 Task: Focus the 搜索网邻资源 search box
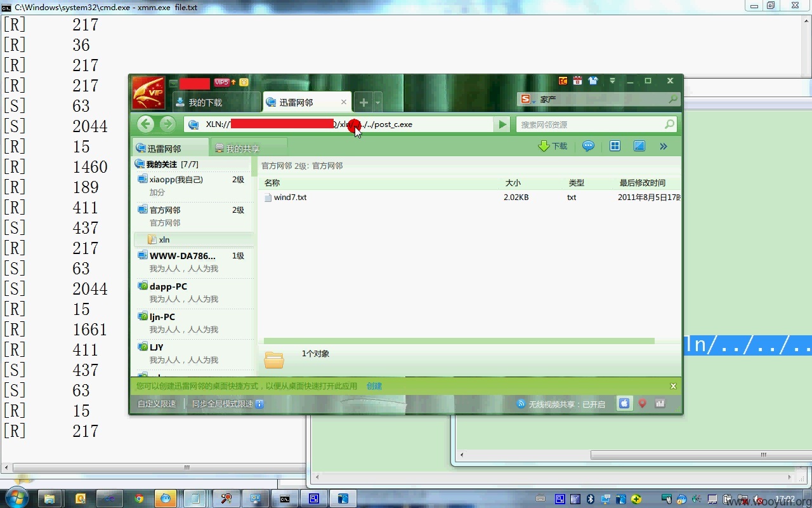596,124
